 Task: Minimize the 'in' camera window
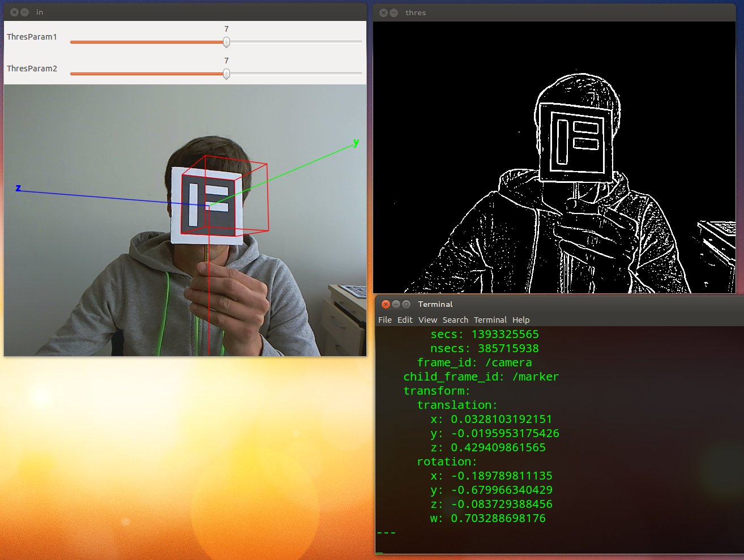point(24,12)
